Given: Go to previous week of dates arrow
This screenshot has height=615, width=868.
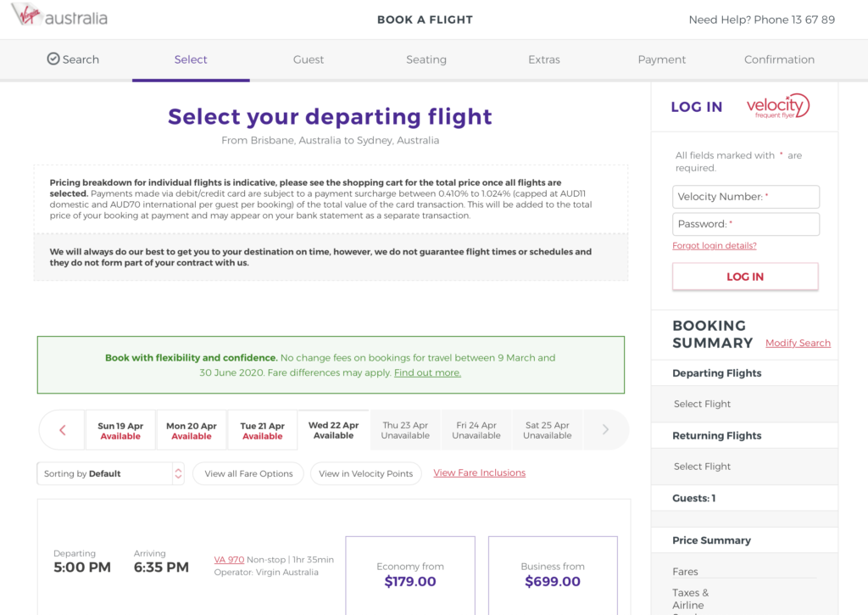Looking at the screenshot, I should point(63,430).
